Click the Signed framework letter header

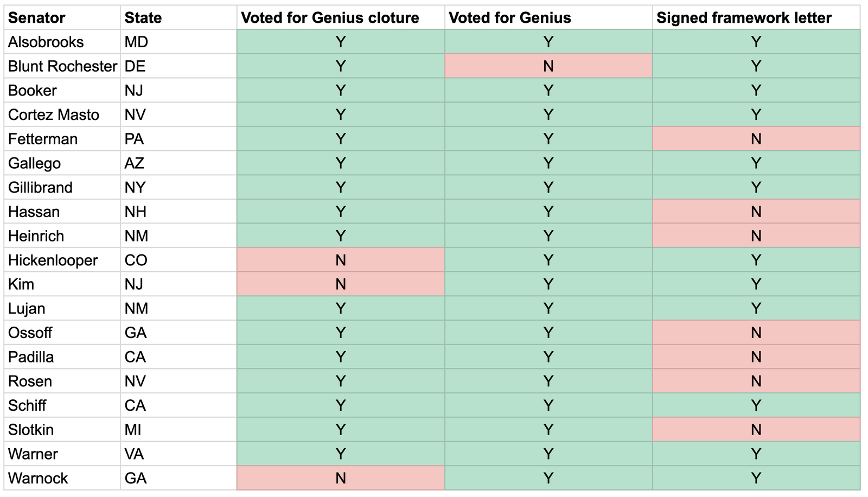click(x=744, y=18)
